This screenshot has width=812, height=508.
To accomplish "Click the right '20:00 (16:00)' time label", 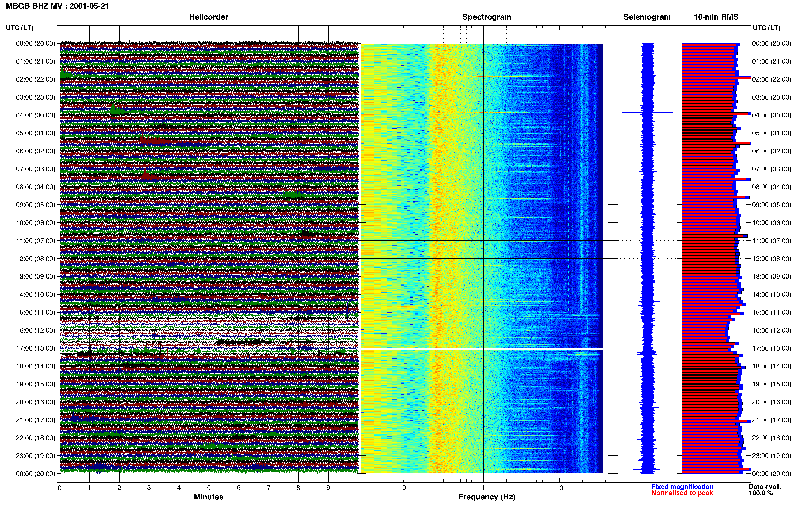I will tap(772, 402).
